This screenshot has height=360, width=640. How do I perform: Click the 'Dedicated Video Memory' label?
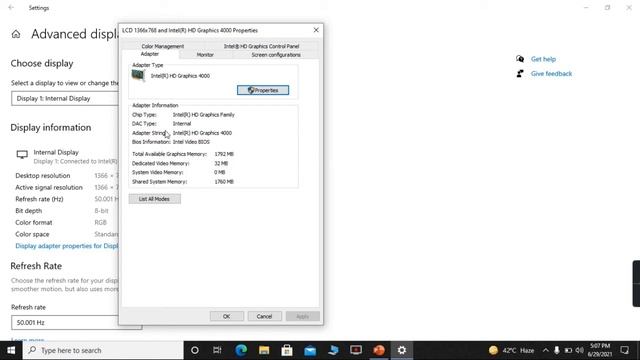[160, 163]
